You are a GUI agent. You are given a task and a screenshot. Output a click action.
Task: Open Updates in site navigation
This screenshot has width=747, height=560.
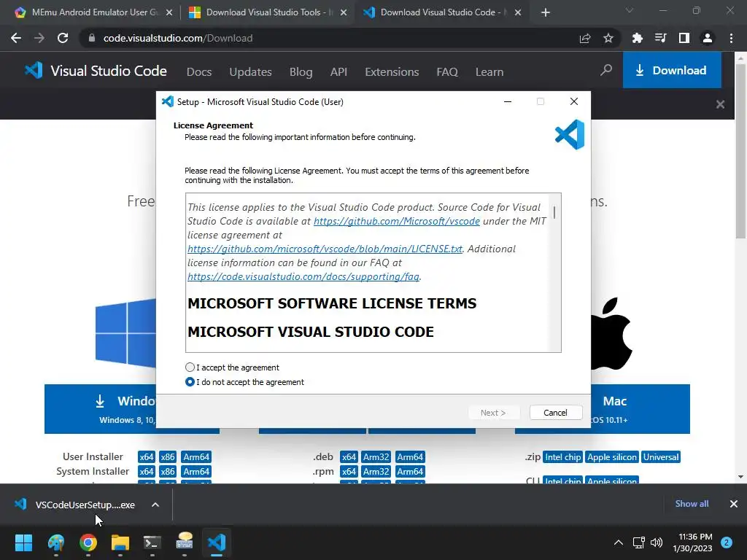pos(251,72)
